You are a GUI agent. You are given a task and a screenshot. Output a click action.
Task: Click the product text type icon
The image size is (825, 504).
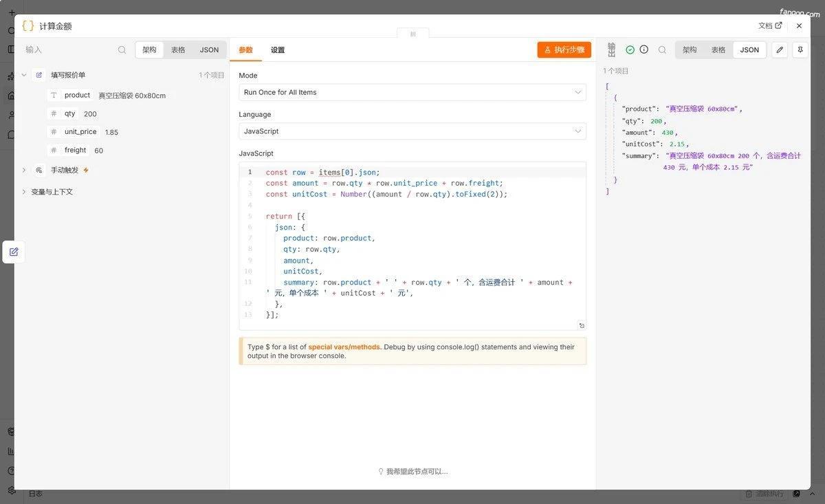tap(54, 95)
